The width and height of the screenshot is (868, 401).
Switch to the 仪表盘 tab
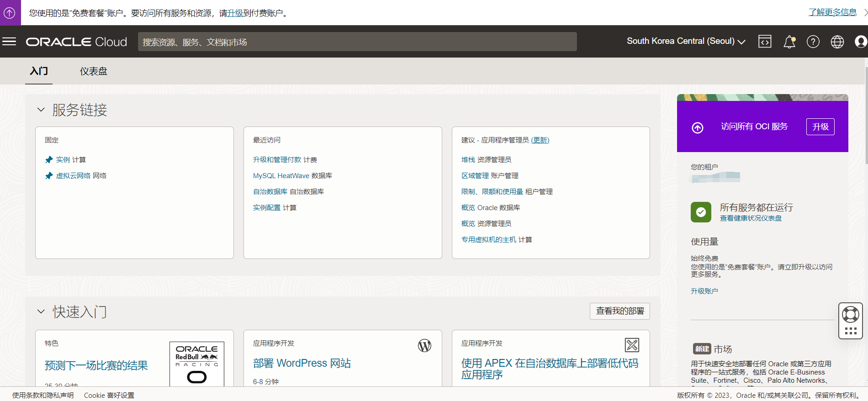click(x=94, y=71)
